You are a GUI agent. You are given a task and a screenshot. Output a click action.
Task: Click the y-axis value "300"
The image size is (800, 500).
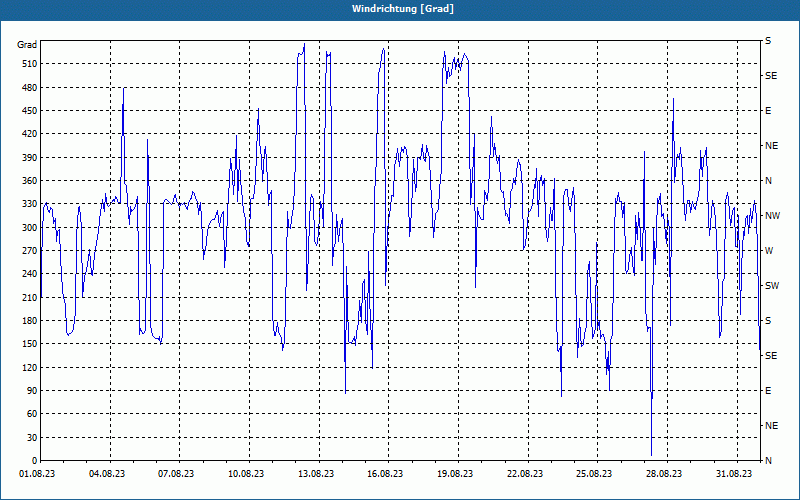[x=29, y=228]
